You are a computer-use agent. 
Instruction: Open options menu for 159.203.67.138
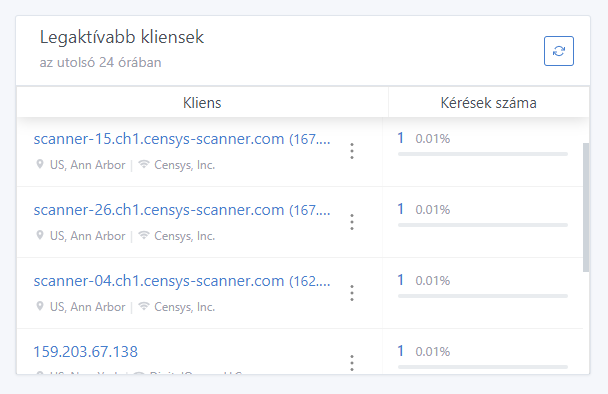(x=352, y=363)
